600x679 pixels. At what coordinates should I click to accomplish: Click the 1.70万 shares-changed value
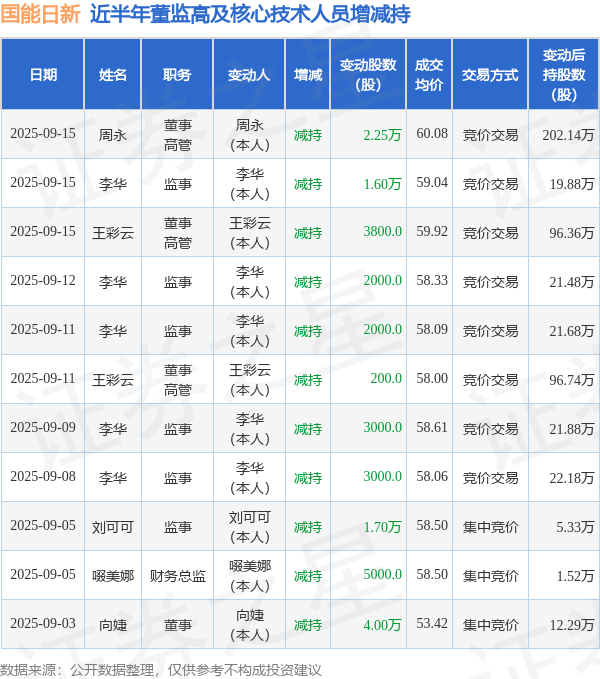pos(382,527)
